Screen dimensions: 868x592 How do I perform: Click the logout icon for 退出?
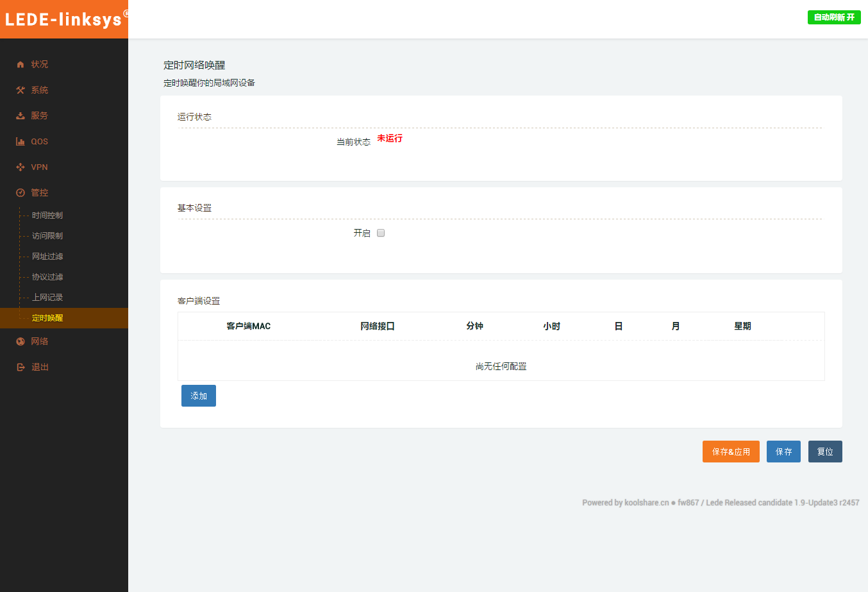tap(21, 368)
